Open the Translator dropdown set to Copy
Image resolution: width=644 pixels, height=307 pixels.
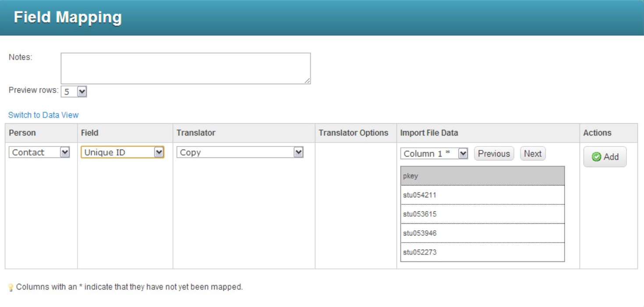pos(240,152)
